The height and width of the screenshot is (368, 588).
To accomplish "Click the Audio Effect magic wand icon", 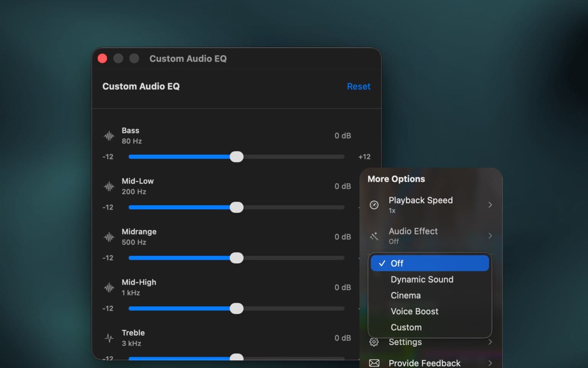I will tap(374, 236).
